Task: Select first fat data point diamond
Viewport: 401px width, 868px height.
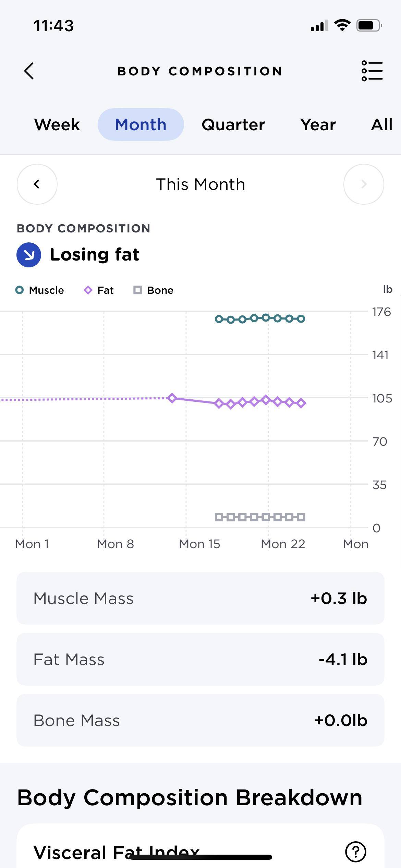Action: pos(172,398)
